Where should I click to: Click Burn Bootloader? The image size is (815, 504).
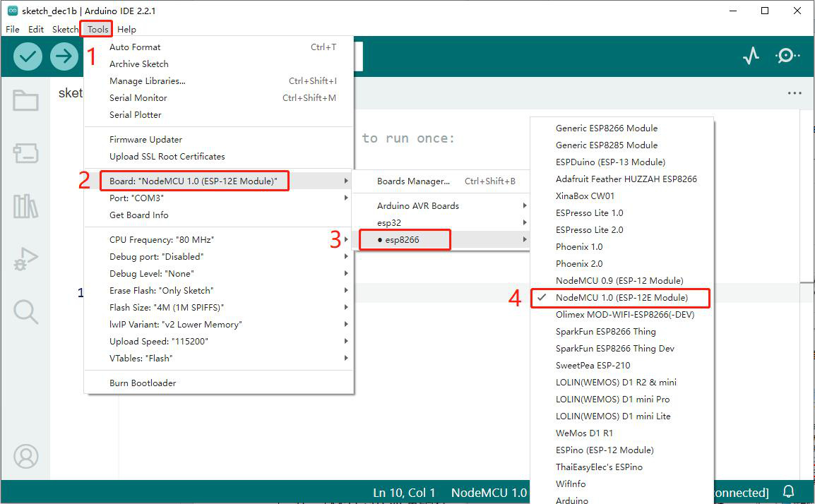click(x=219, y=383)
